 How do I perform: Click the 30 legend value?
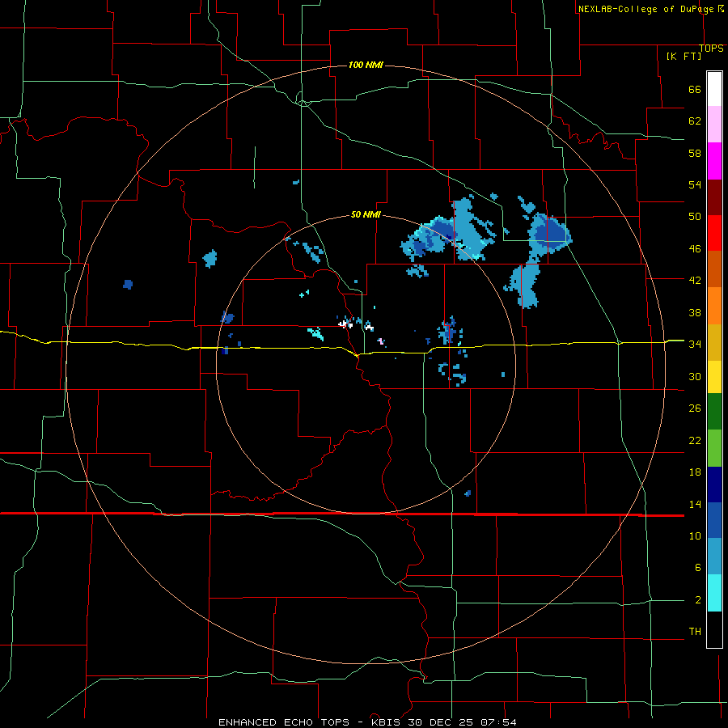tap(695, 376)
